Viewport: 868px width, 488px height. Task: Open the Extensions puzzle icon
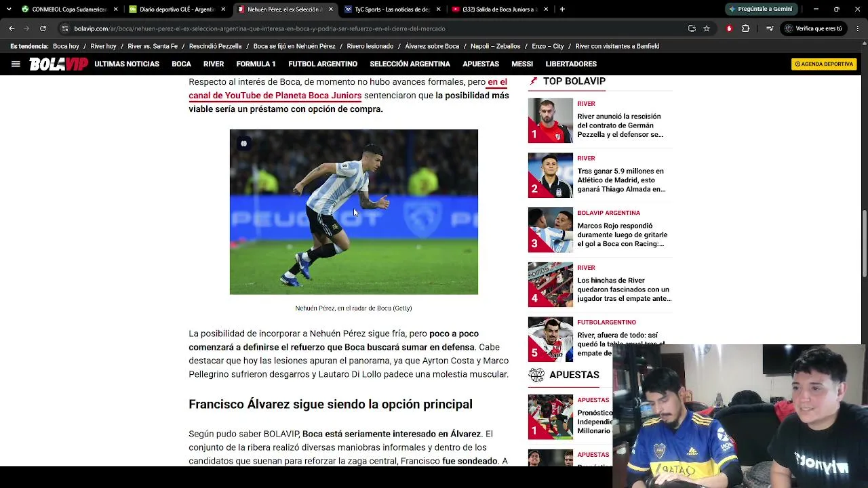click(x=745, y=28)
